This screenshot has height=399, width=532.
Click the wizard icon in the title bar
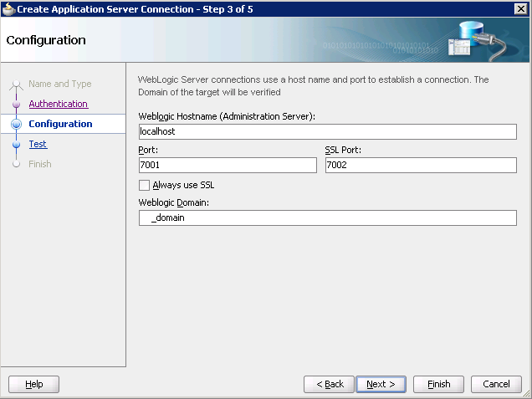click(8, 9)
